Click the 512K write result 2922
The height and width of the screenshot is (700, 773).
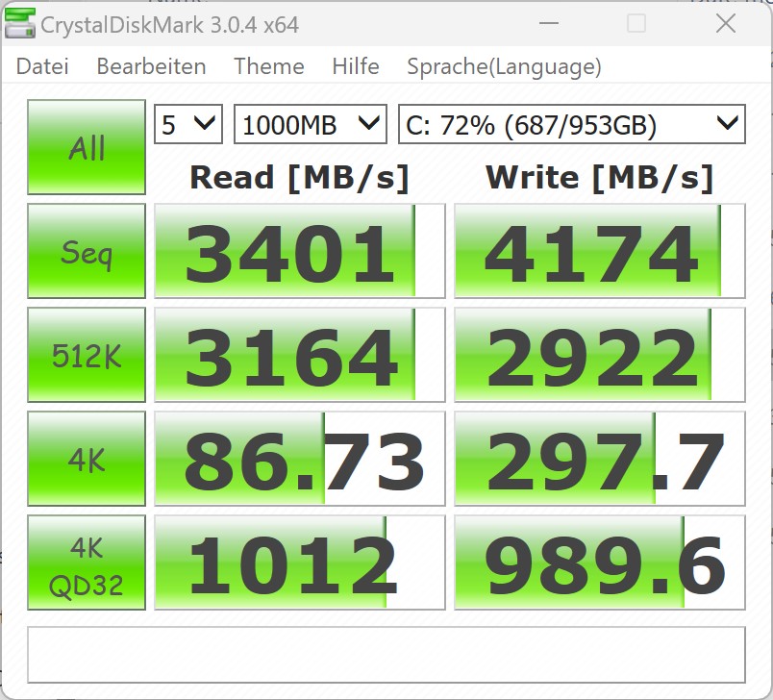point(600,355)
